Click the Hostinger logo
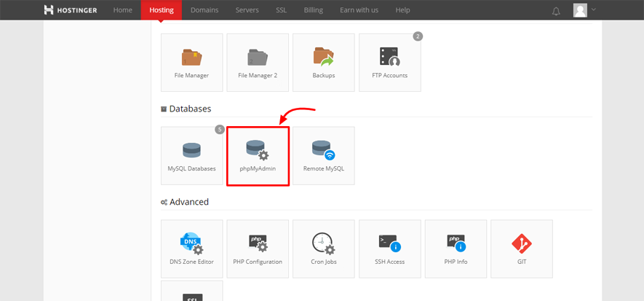This screenshot has height=301, width=644. coord(71,10)
